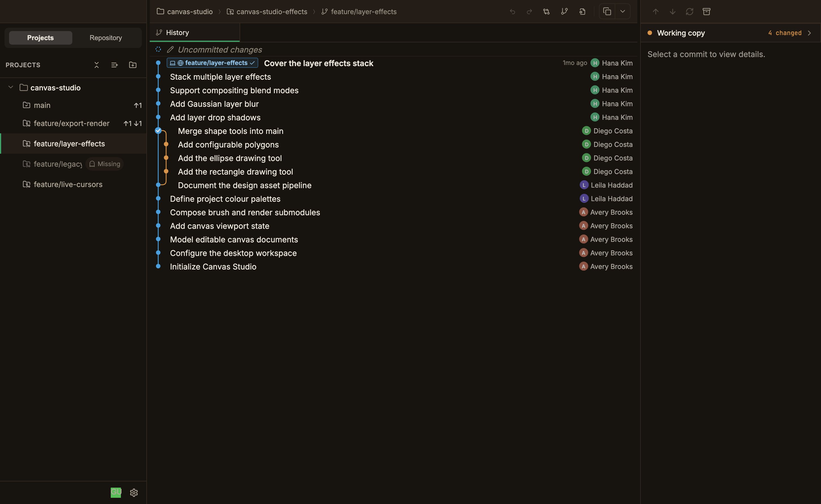Image resolution: width=821 pixels, height=504 pixels.
Task: Click the feature/export-render worktree's folder icon
Action: pyautogui.click(x=26, y=123)
